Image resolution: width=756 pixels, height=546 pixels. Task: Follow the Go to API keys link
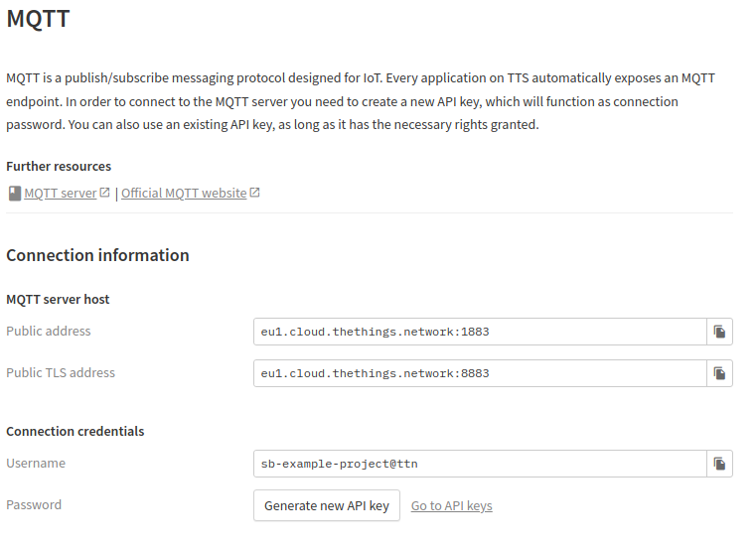[x=451, y=506]
